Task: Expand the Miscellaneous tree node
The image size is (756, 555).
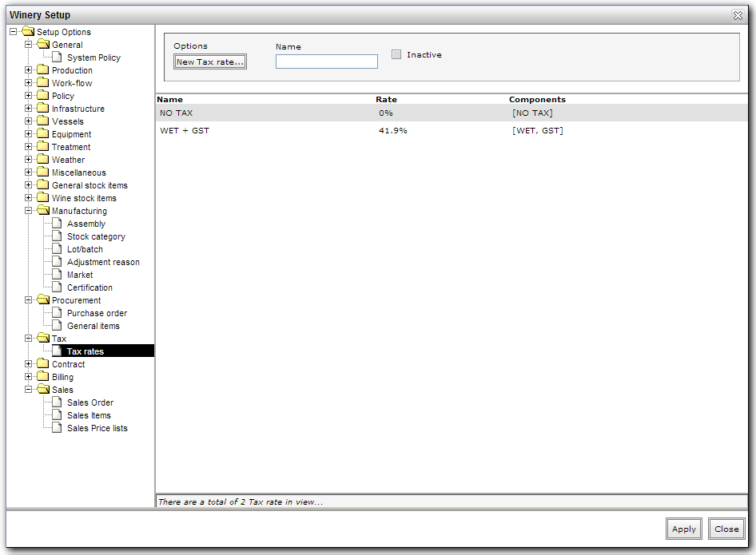Action: [x=29, y=172]
